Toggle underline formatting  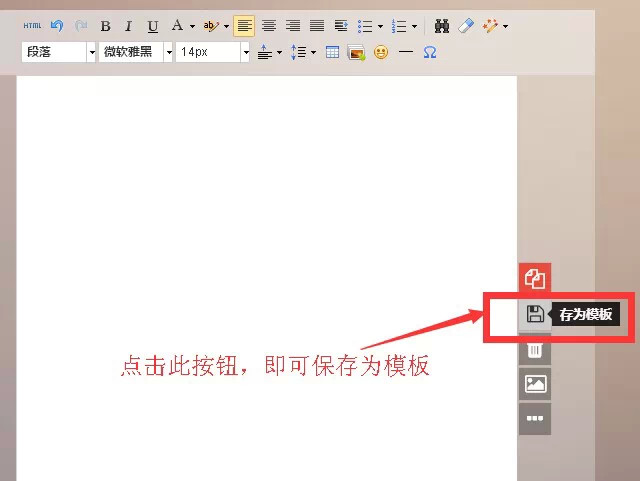(x=153, y=26)
